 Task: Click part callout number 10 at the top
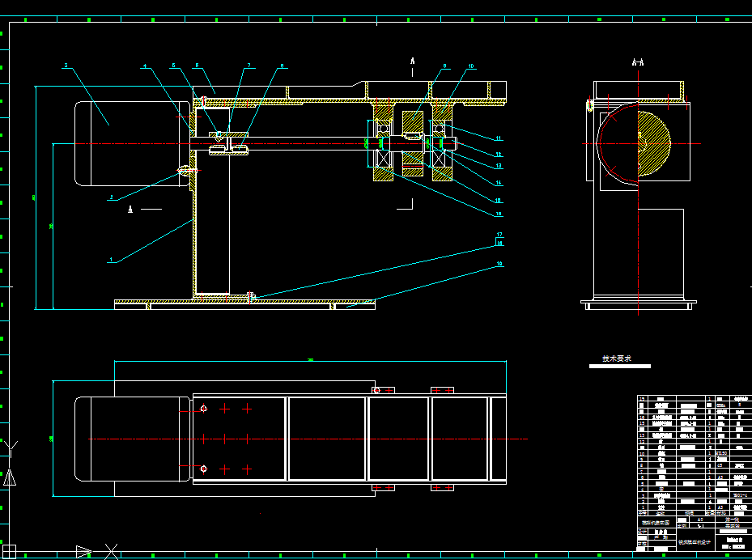471,66
